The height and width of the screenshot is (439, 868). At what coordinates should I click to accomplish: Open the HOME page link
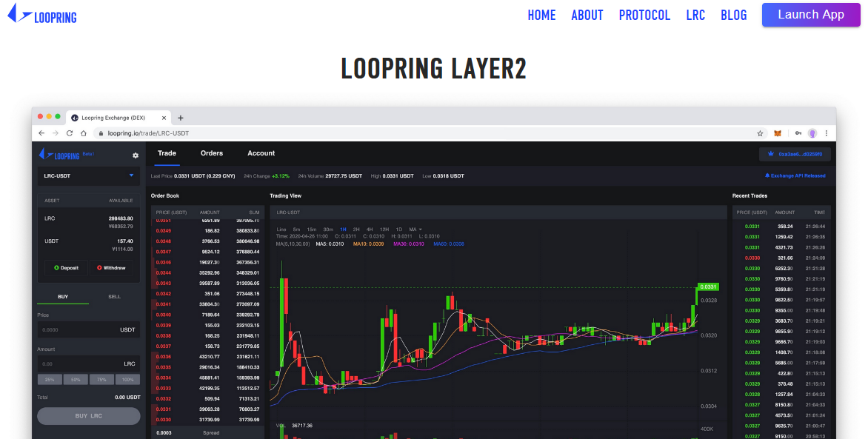tap(541, 15)
